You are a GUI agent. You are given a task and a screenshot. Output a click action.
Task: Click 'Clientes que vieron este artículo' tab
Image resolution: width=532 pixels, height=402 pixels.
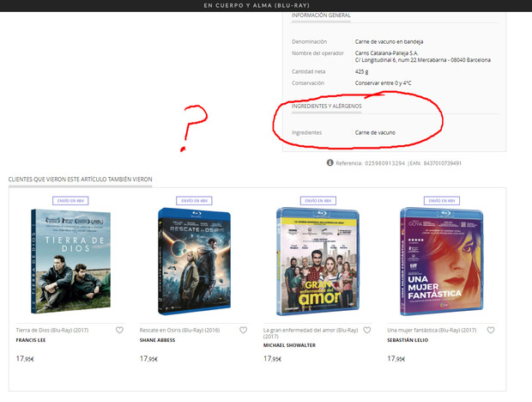pyautogui.click(x=80, y=179)
